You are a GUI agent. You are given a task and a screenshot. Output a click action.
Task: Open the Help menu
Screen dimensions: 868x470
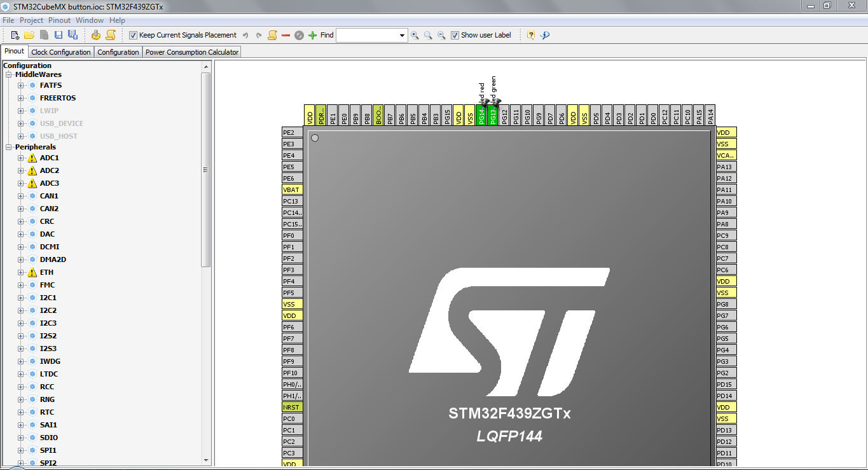[x=118, y=20]
